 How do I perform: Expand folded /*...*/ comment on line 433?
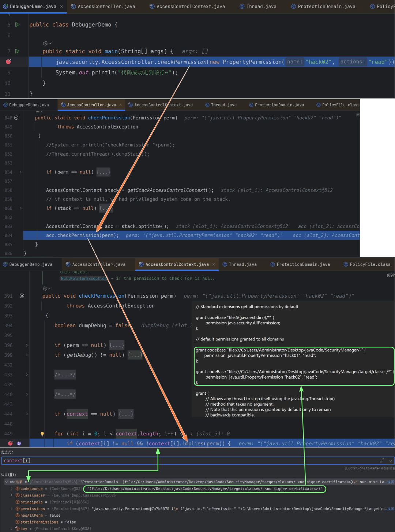[x=65, y=375]
